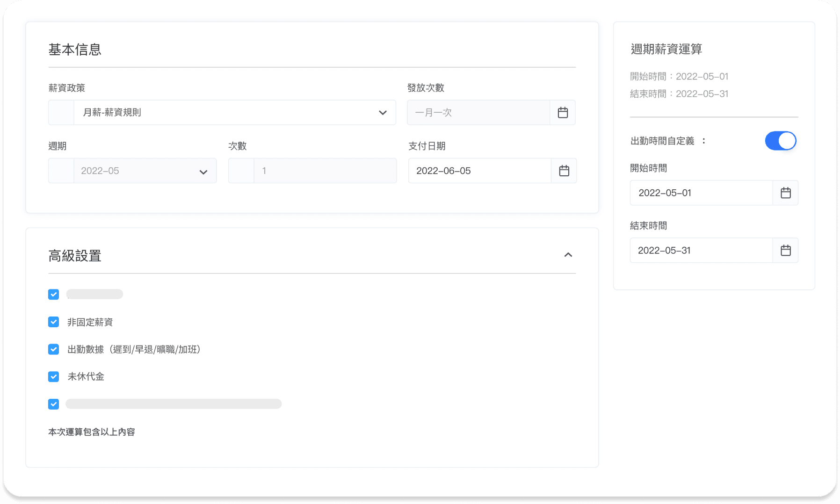This screenshot has width=840, height=504.
Task: Click the 次數 input field
Action: coord(312,171)
